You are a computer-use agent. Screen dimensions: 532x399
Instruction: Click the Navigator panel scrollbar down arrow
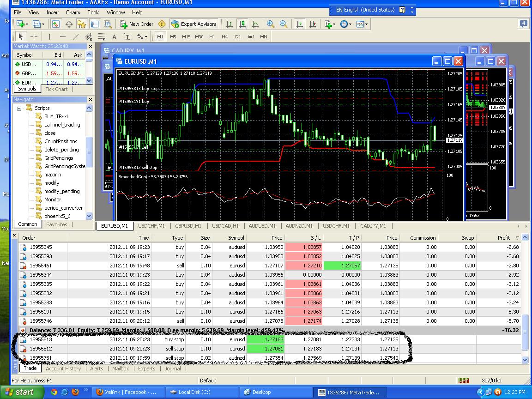pyautogui.click(x=89, y=216)
